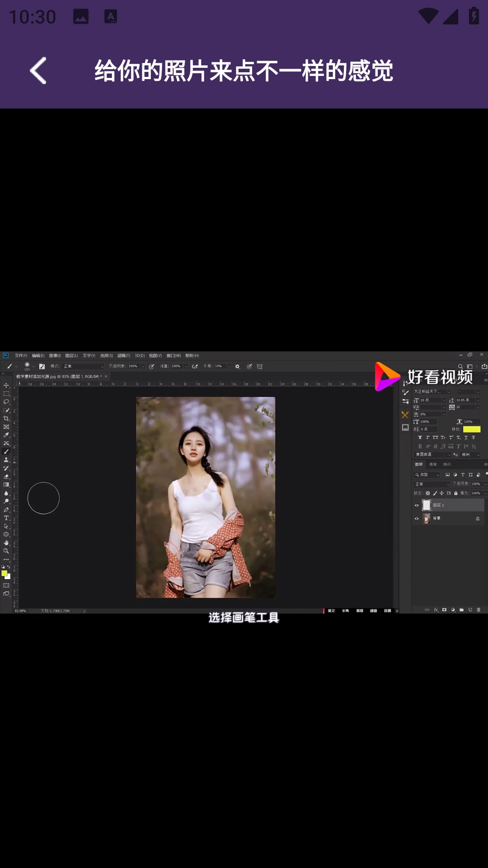Hide 图层 1 using its eye icon
This screenshot has height=868, width=488.
click(417, 505)
